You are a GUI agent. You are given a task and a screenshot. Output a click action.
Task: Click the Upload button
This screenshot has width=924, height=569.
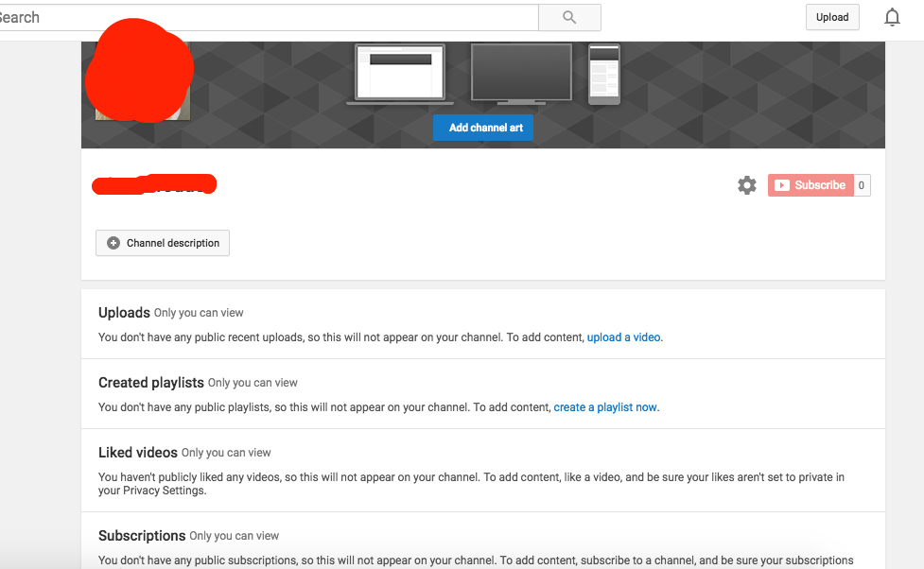point(832,17)
